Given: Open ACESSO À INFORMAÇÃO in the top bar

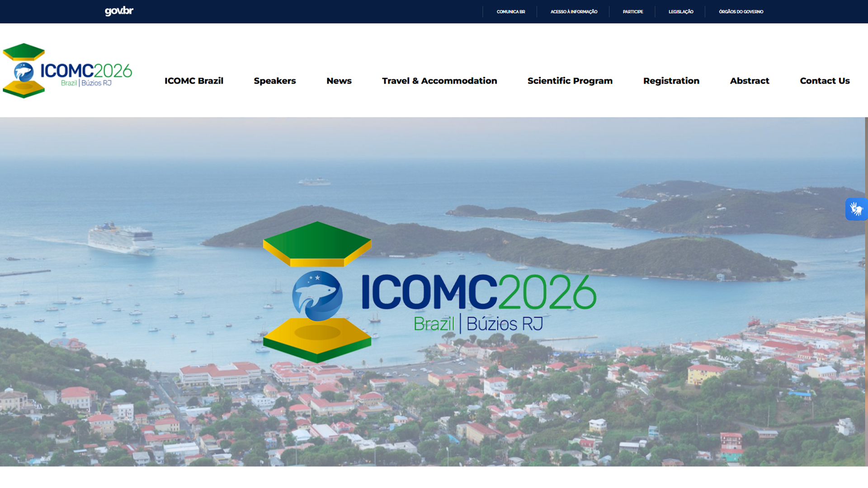Looking at the screenshot, I should pyautogui.click(x=574, y=12).
